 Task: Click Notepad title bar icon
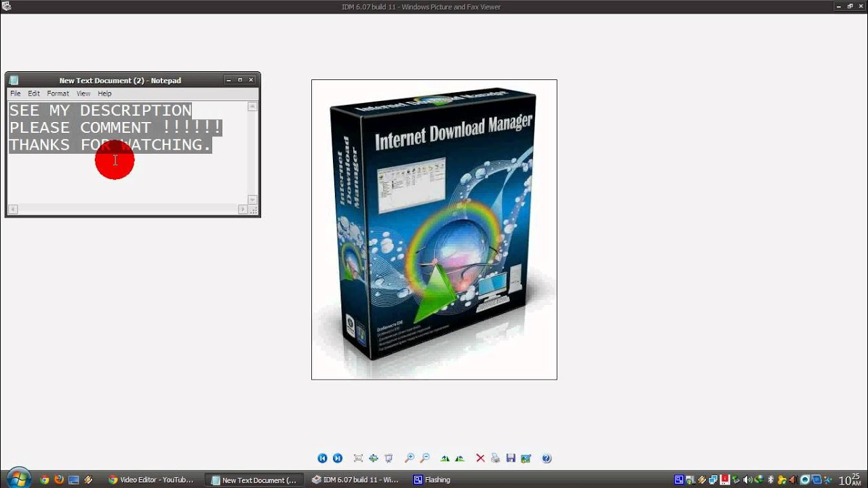pos(14,80)
